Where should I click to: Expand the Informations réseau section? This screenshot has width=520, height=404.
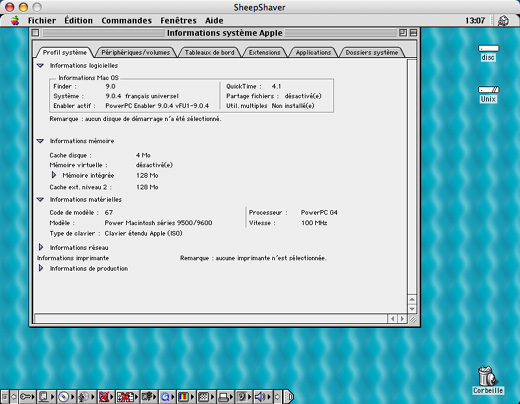[x=41, y=247]
